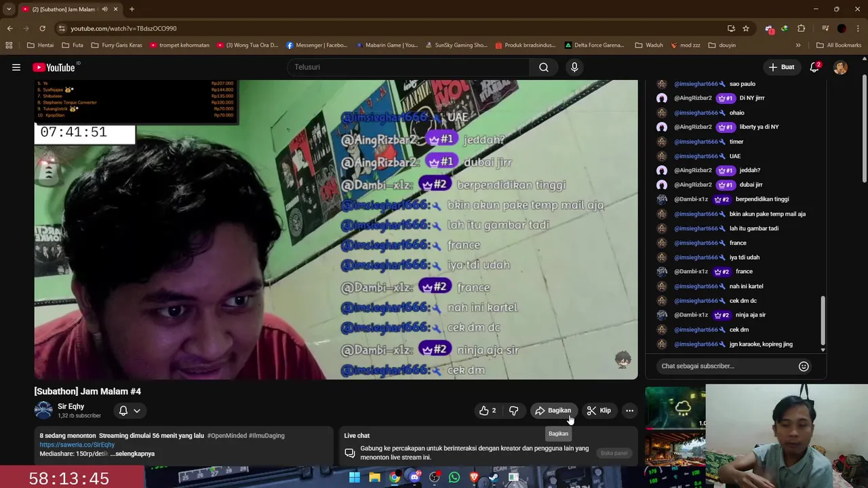Image resolution: width=868 pixels, height=488 pixels.
Task: Open the Messenger Facebook bookmark
Action: (317, 45)
